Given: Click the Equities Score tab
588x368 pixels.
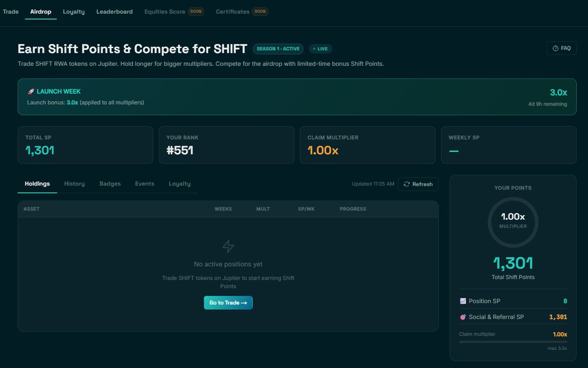Looking at the screenshot, I should click(x=165, y=11).
